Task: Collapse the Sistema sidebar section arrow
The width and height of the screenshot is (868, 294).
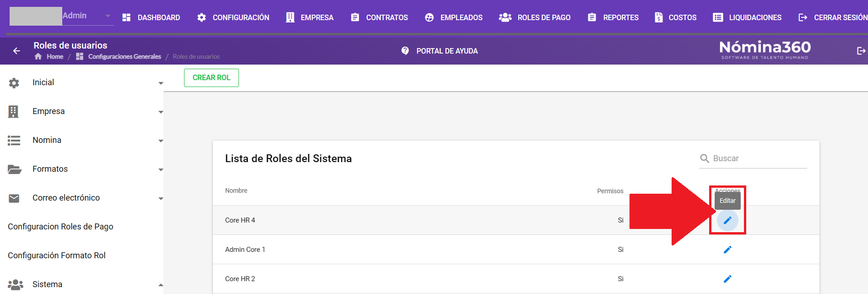Action: (x=161, y=285)
